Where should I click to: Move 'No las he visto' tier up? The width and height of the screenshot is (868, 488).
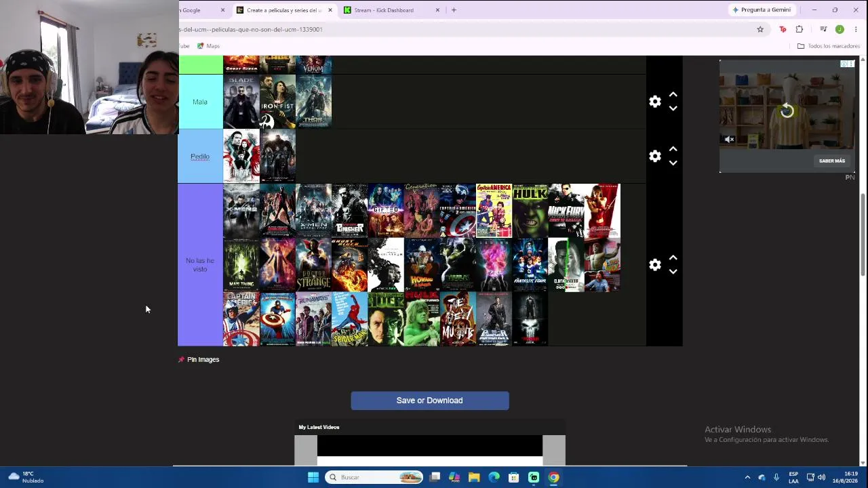point(673,258)
